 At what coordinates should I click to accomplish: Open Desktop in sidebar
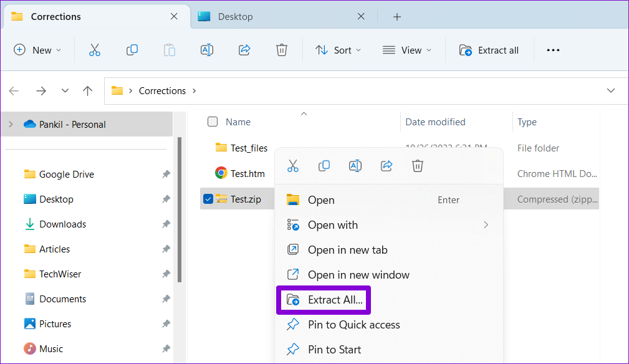(x=56, y=199)
